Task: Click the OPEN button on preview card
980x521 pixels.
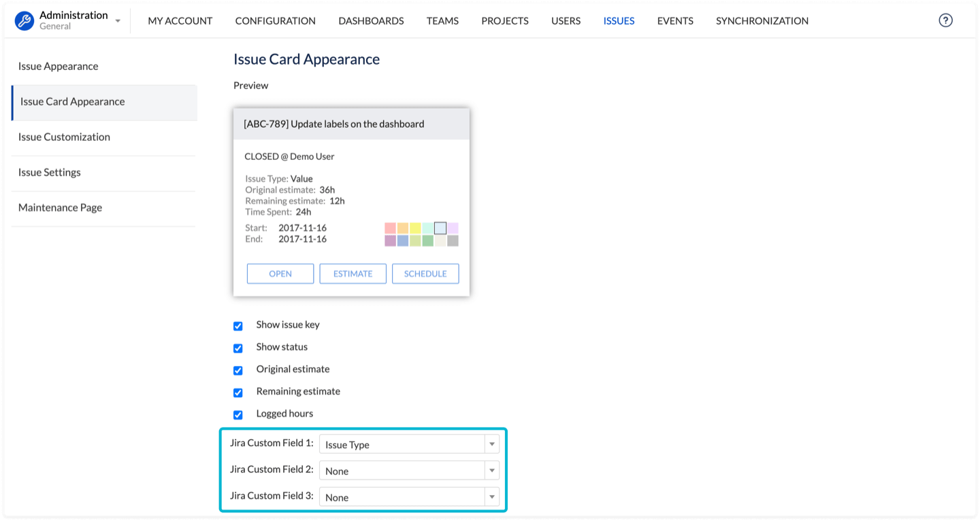Action: [x=280, y=273]
